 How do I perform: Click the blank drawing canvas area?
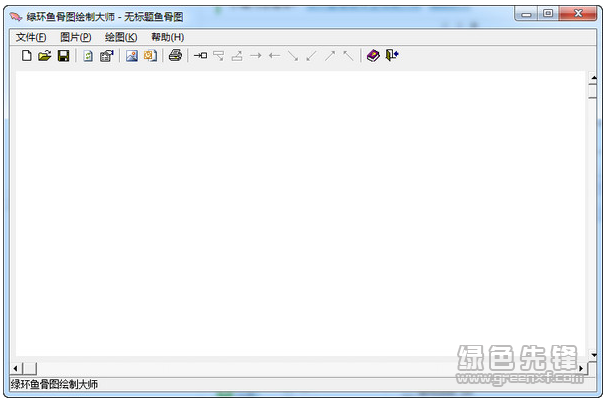pyautogui.click(x=300, y=213)
